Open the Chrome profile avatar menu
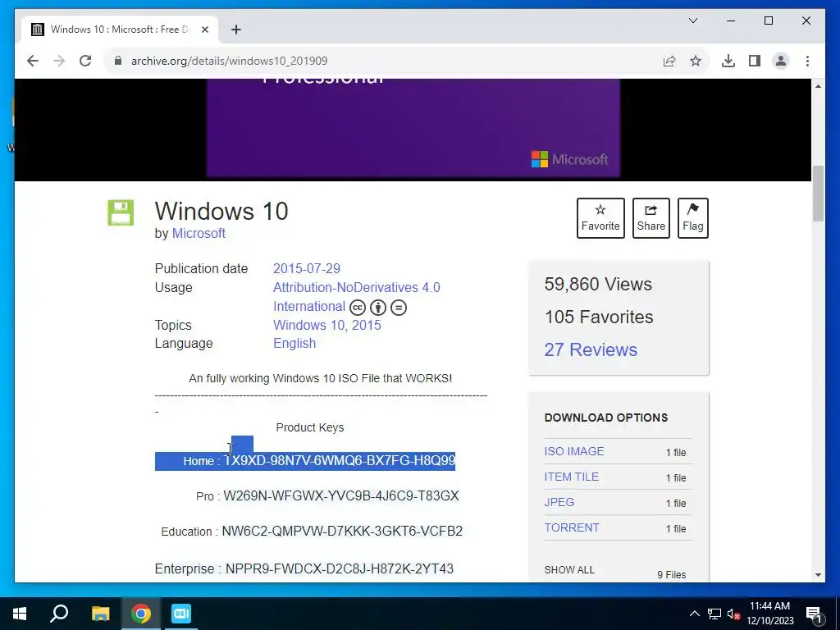The height and width of the screenshot is (630, 840). 781,61
